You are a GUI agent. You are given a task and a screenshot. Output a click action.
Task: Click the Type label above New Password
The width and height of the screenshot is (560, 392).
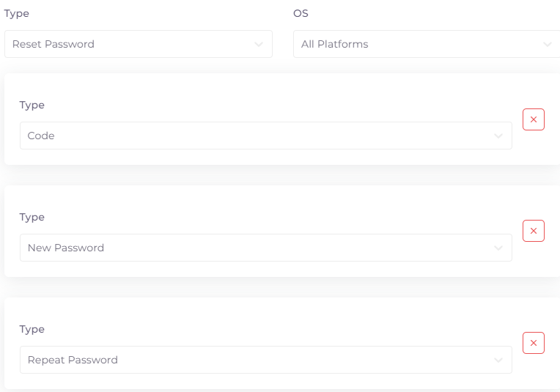[x=32, y=218]
